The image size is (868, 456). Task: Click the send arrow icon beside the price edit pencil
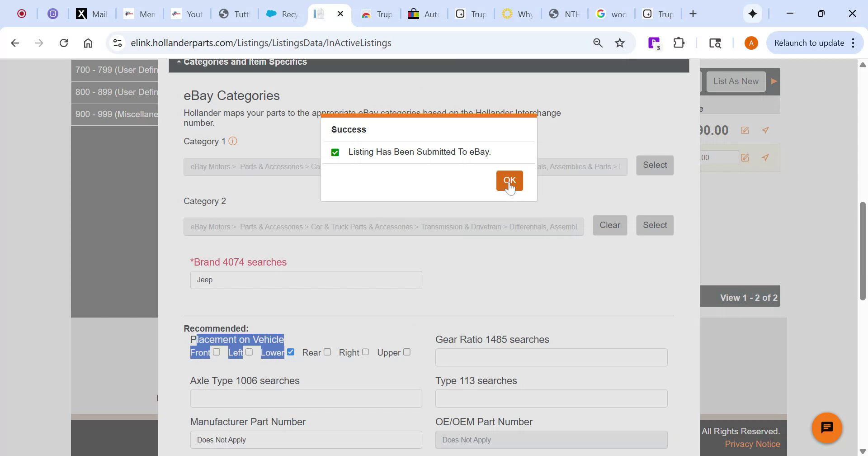(766, 130)
